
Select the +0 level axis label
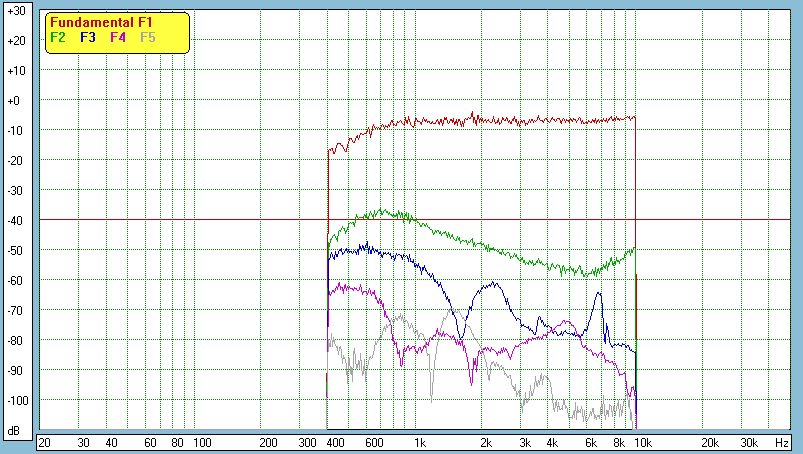coord(15,101)
